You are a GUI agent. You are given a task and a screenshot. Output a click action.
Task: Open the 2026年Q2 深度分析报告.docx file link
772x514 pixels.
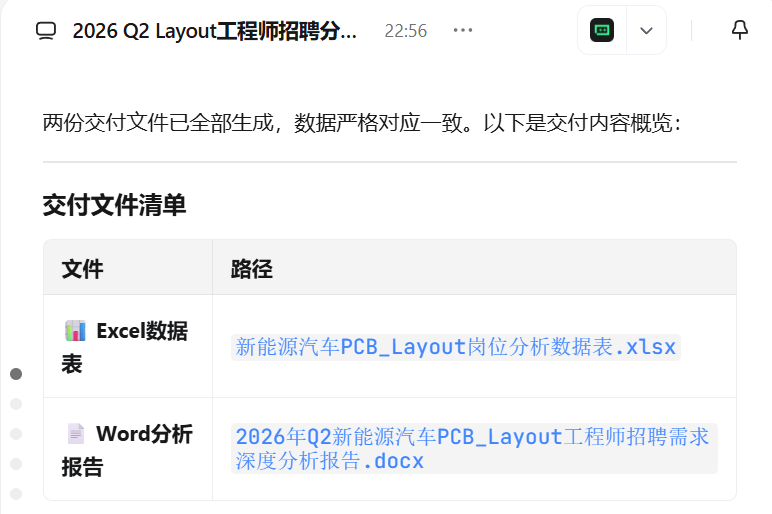[x=474, y=449]
